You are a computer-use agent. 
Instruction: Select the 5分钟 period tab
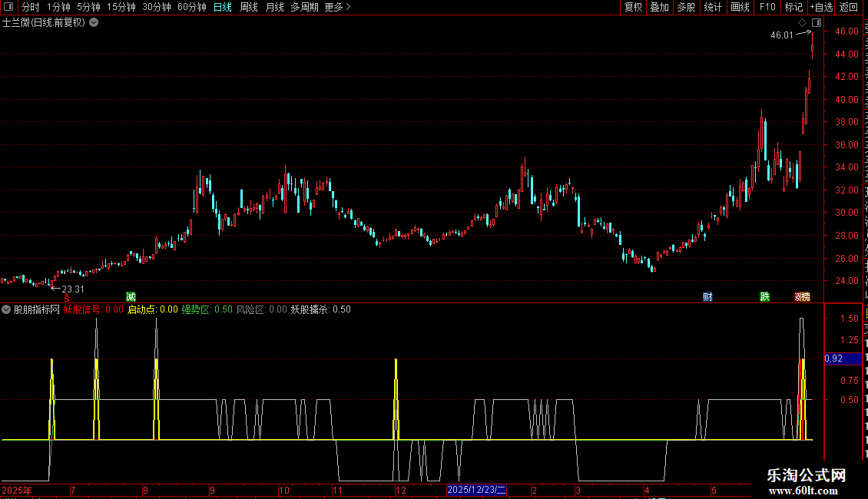[x=88, y=7]
